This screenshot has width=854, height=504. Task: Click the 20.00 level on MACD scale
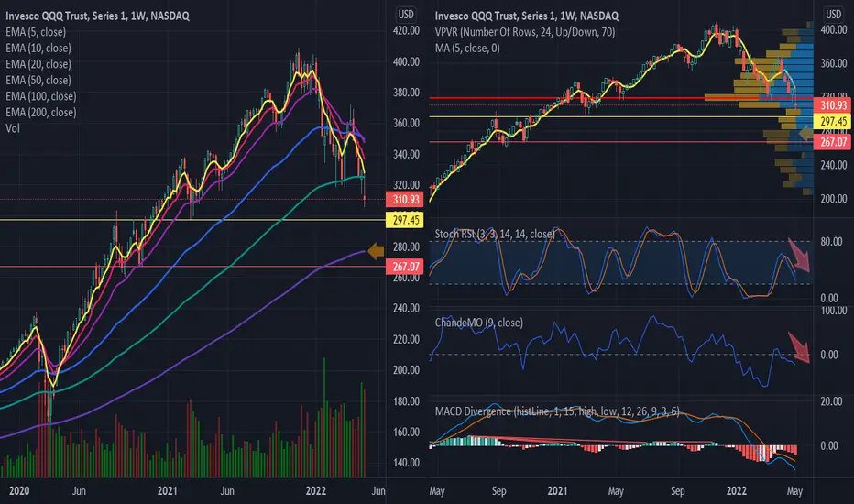(x=831, y=401)
